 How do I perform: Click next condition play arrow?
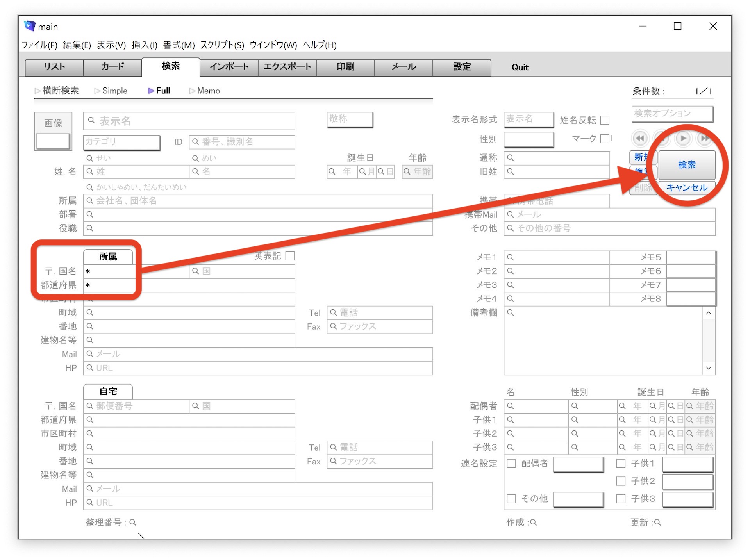[683, 138]
